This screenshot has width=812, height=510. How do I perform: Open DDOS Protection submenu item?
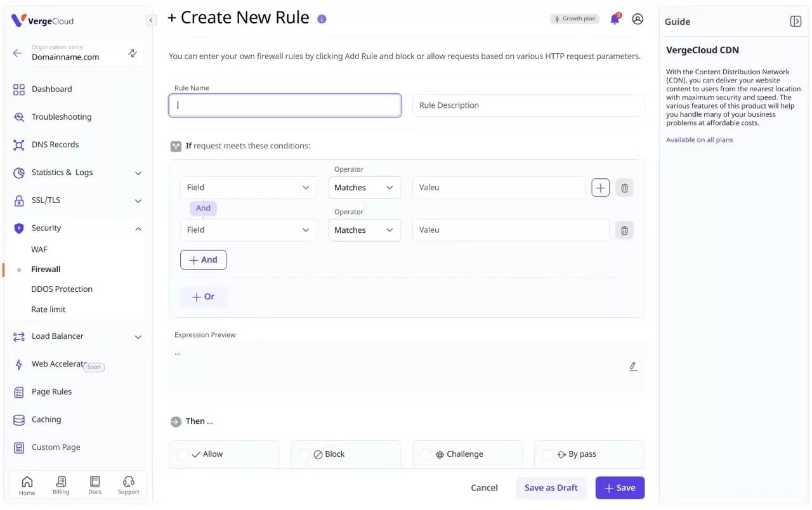click(x=62, y=289)
